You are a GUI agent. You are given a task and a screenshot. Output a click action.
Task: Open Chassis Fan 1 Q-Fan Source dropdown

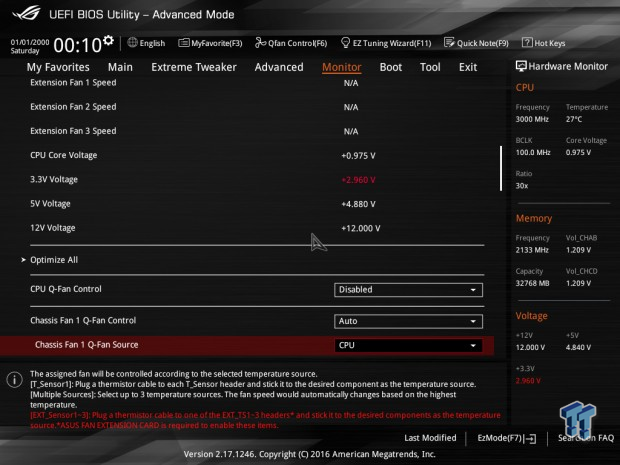click(x=408, y=345)
